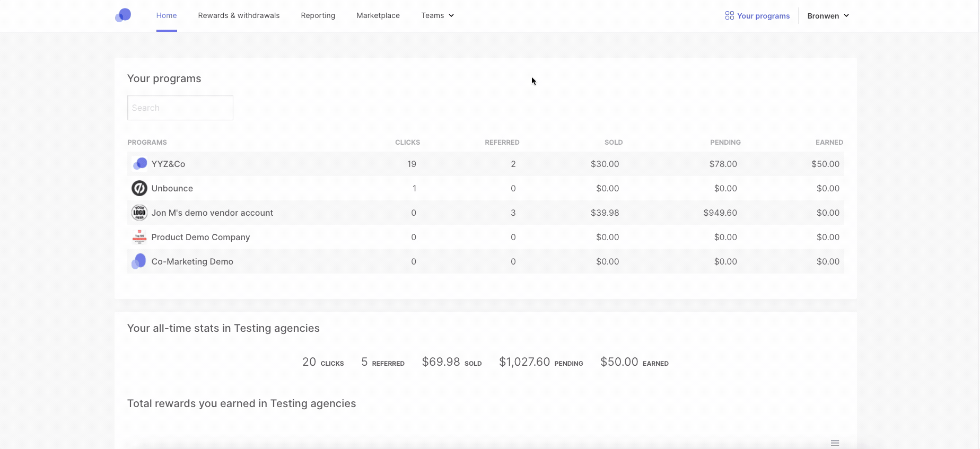Click the Total rewards you earned heading

241,403
